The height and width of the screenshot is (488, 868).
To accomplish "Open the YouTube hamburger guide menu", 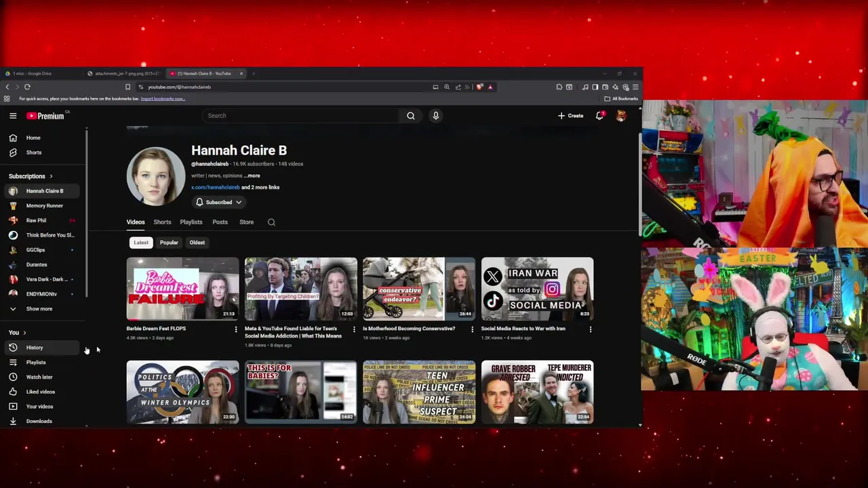I will click(x=13, y=116).
